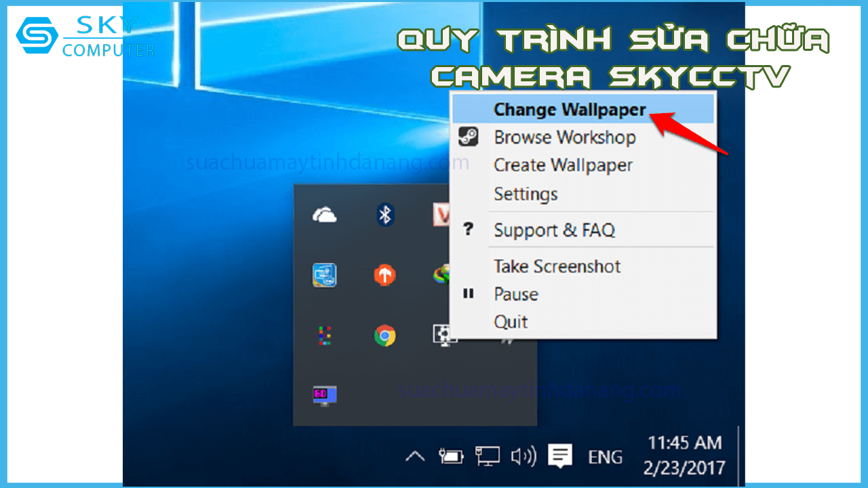Collapse hidden icons with the taskbar chevron
Viewport: 868px width, 488px height.
pos(415,456)
